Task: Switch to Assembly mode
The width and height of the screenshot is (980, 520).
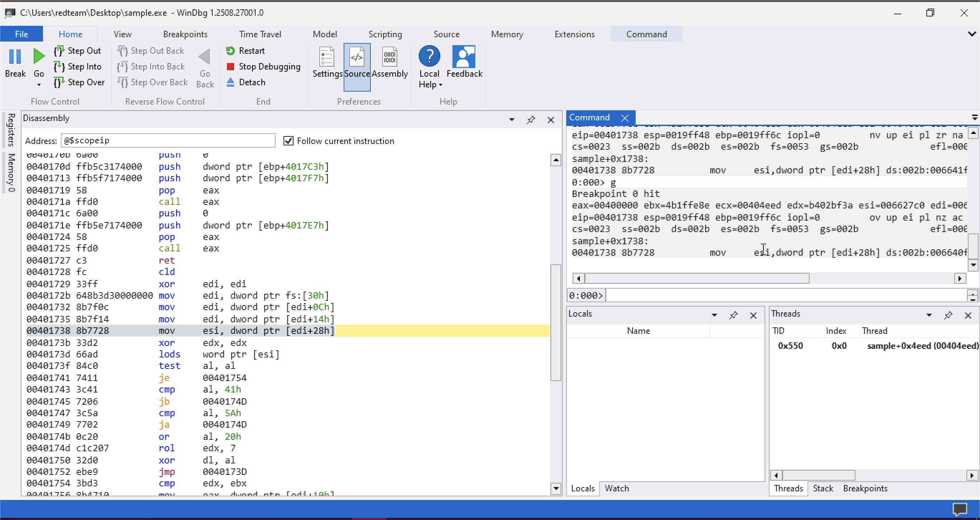Action: coord(389,63)
